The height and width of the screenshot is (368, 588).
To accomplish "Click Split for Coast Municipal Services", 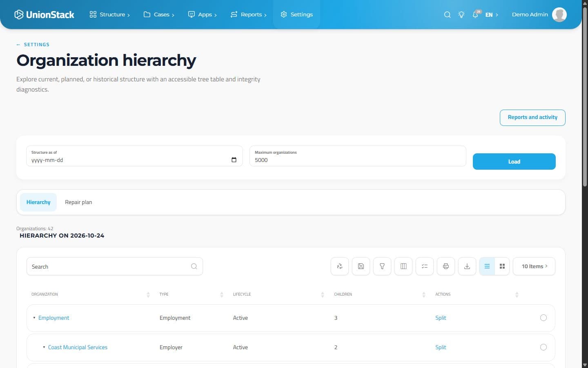I will tap(441, 347).
